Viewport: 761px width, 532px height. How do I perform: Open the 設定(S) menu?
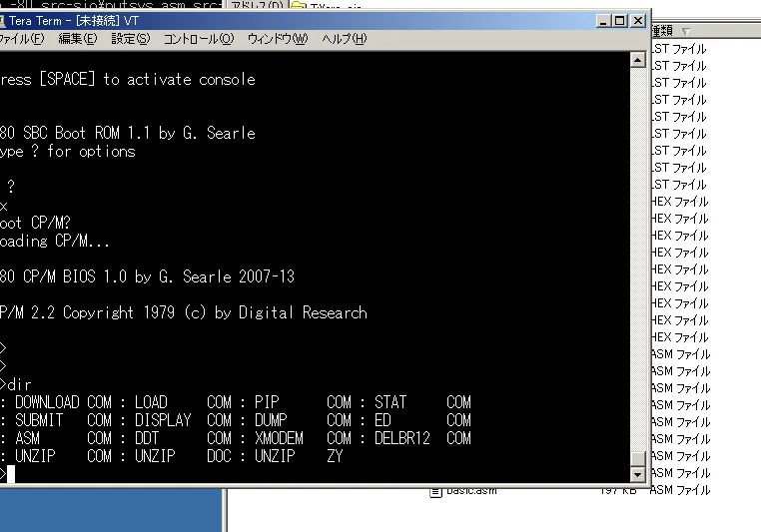[131, 38]
